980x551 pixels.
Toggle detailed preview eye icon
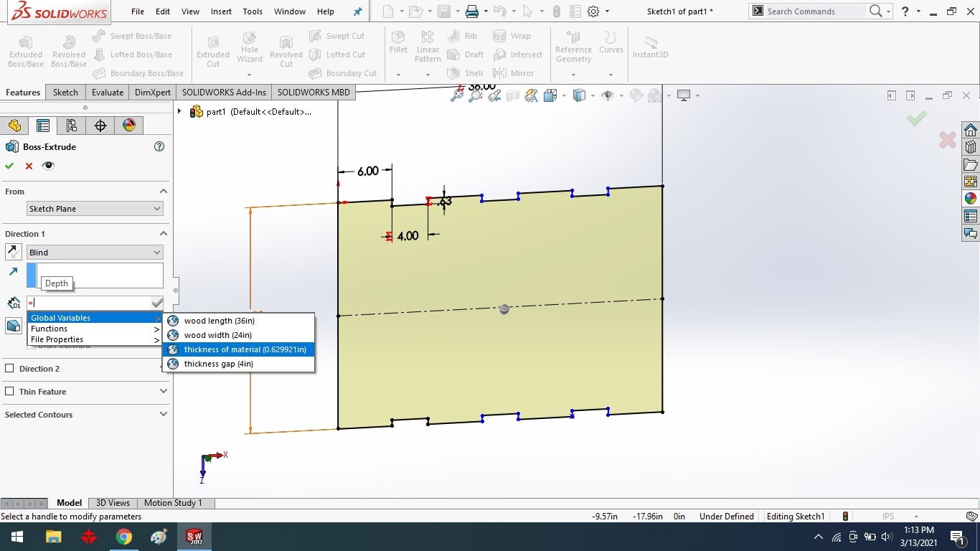click(x=48, y=166)
